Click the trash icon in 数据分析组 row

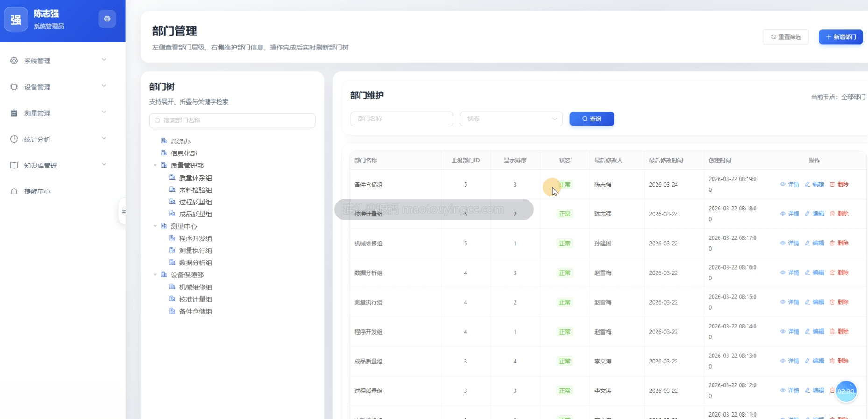832,272
